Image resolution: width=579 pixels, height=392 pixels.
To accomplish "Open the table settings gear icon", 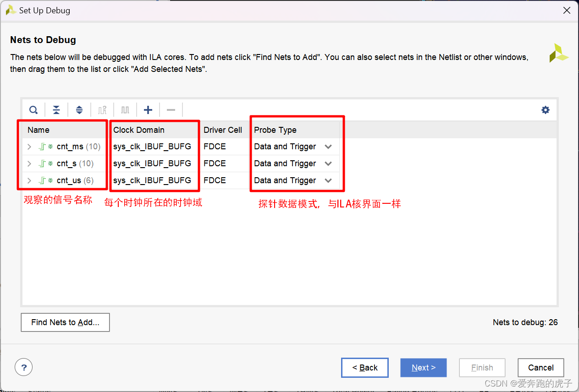I will (545, 110).
